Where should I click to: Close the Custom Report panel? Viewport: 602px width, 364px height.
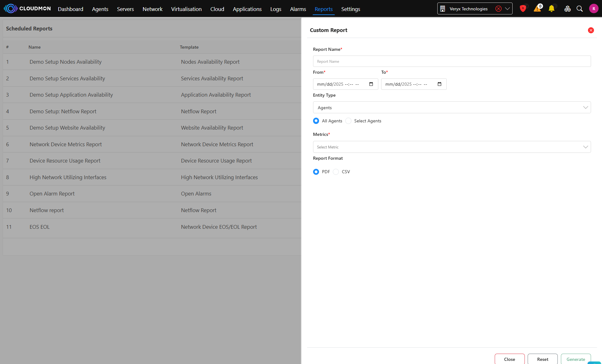[591, 30]
